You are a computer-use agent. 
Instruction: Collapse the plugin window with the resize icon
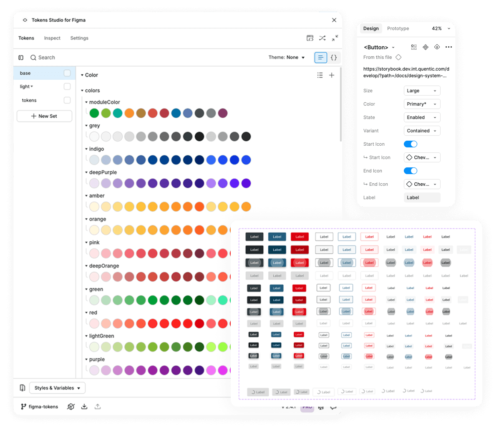click(x=335, y=38)
